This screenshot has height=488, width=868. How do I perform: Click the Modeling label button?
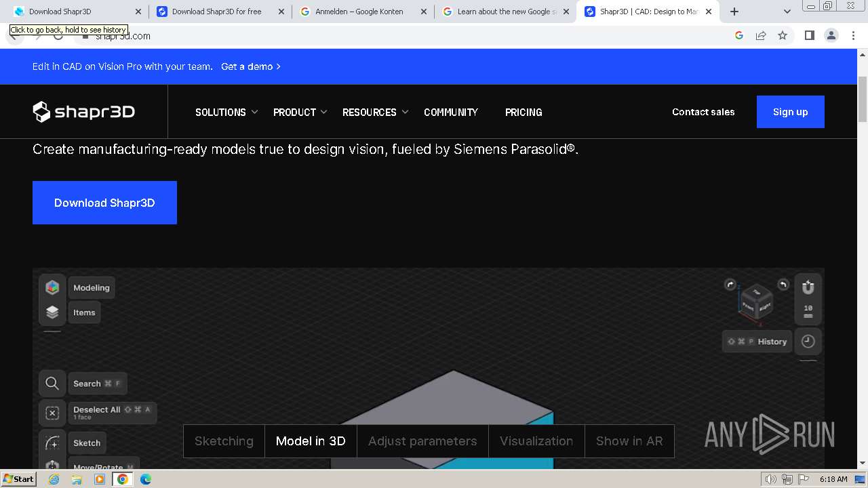point(92,287)
